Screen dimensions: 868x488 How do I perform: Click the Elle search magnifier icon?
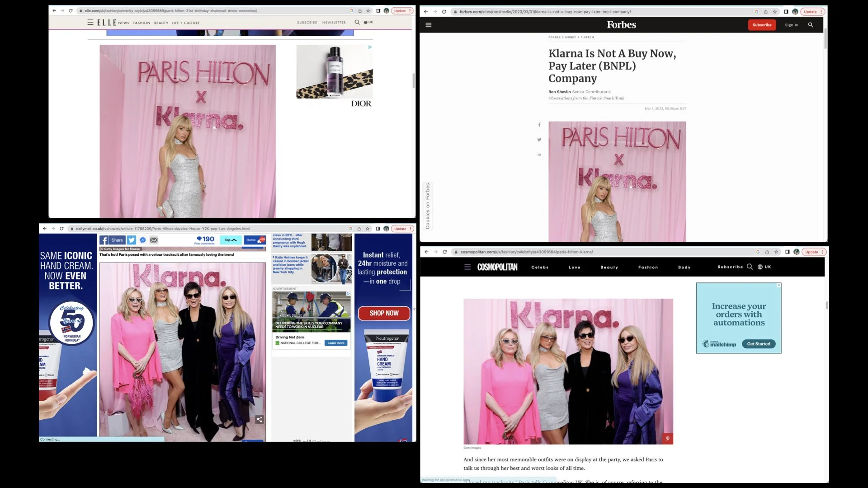click(357, 22)
